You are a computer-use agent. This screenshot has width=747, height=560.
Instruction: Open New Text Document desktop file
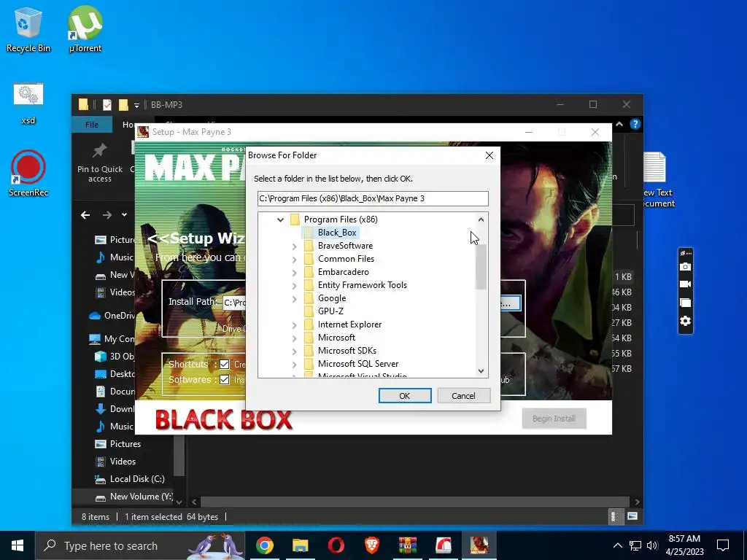click(x=658, y=180)
